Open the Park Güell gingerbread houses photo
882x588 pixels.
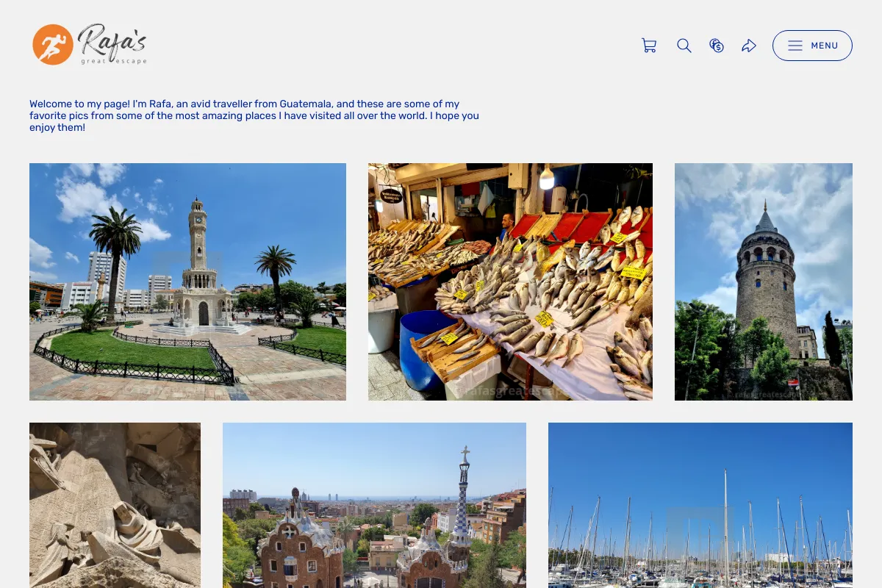(x=374, y=505)
